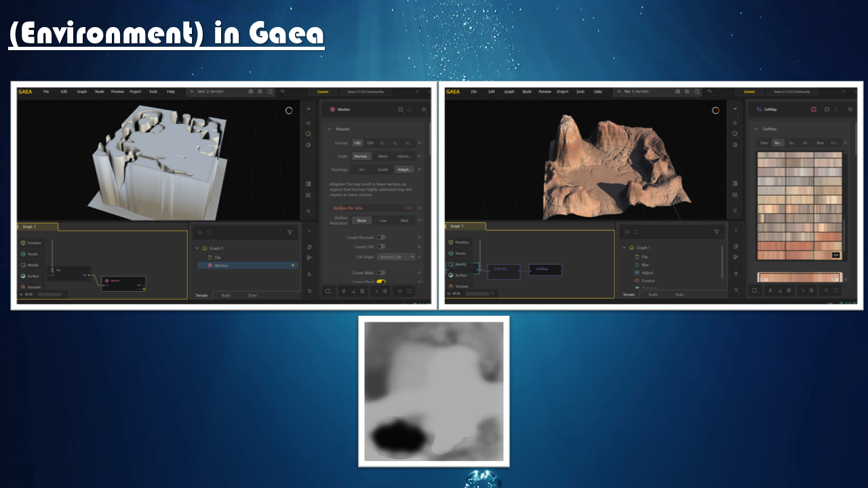Click Gaea 2.1.2.0 Community in Mesher window
The height and width of the screenshot is (488, 868).
pos(366,91)
